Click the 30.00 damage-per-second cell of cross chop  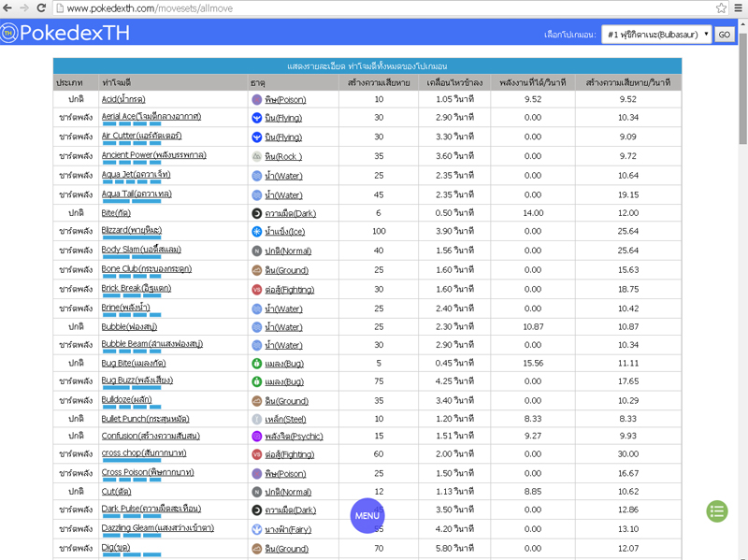click(627, 454)
